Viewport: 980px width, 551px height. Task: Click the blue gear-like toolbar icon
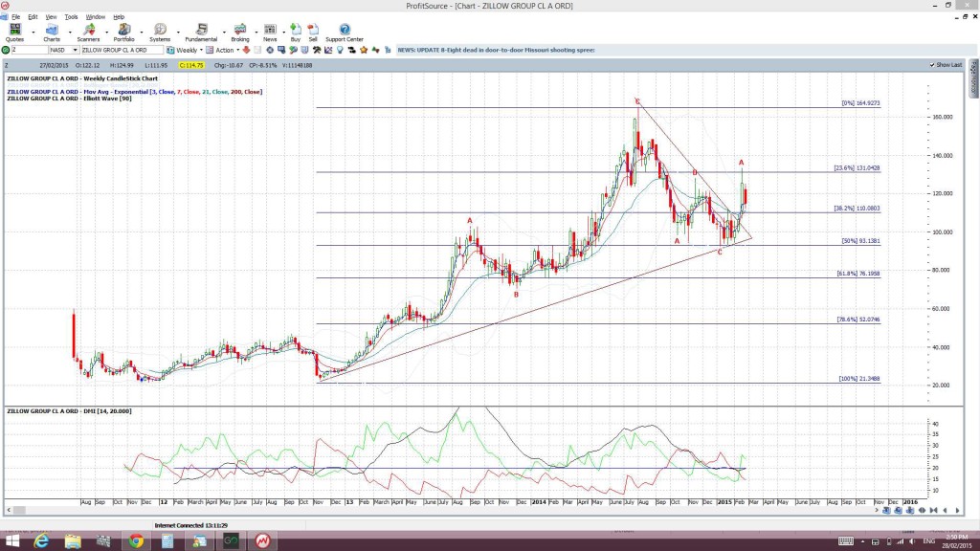269,50
